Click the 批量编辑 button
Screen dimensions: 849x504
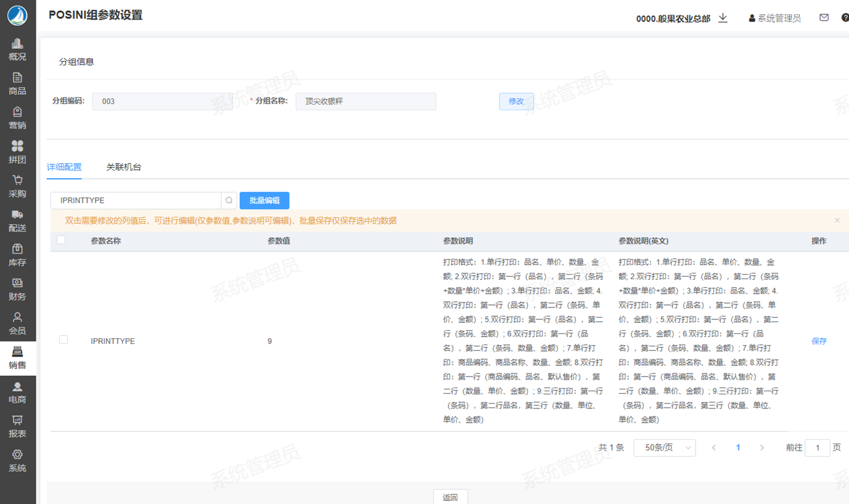tap(264, 201)
